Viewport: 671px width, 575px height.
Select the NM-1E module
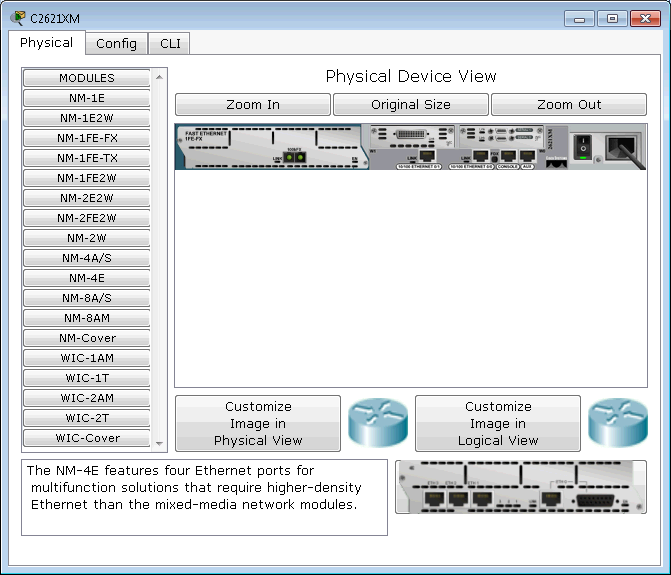87,98
